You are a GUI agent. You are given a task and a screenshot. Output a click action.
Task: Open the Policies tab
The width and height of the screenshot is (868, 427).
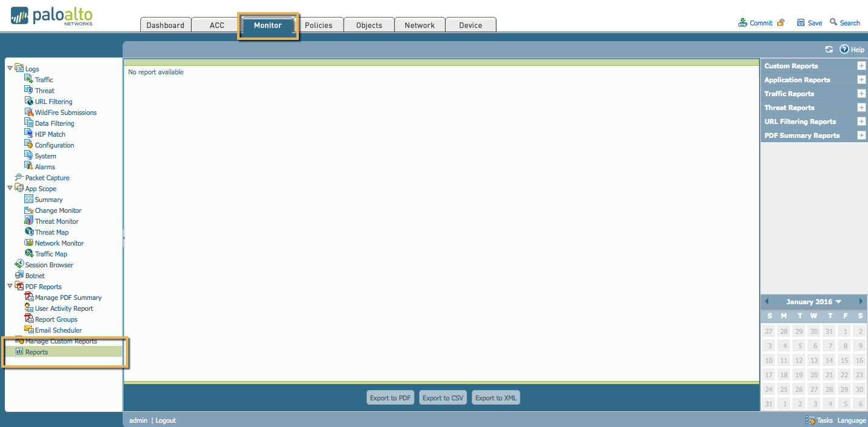point(320,25)
